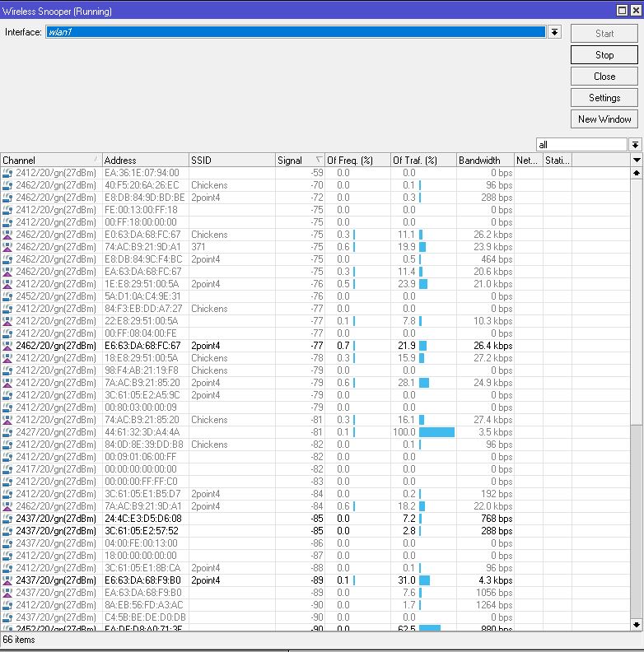Click the 100.0 traffic bar for 44:61:32:3D:A4:4A
The height and width of the screenshot is (652, 644).
[436, 432]
